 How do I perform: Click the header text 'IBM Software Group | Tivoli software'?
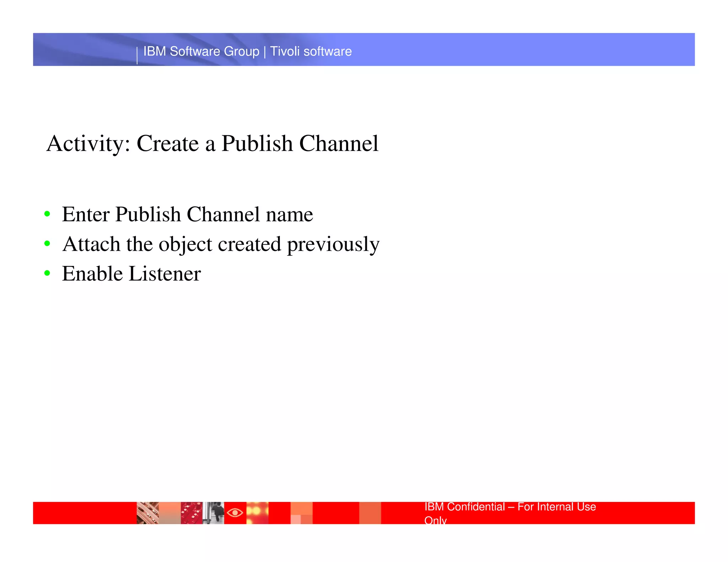pyautogui.click(x=247, y=52)
